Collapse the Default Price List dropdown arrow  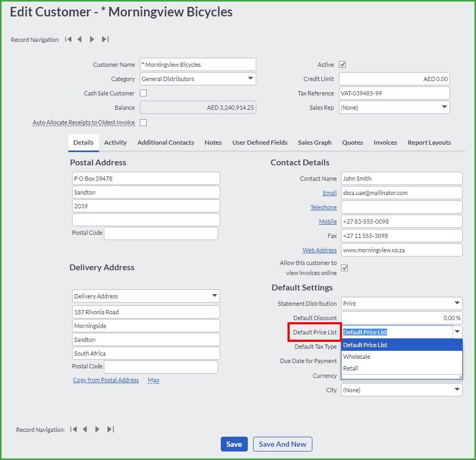click(x=457, y=332)
